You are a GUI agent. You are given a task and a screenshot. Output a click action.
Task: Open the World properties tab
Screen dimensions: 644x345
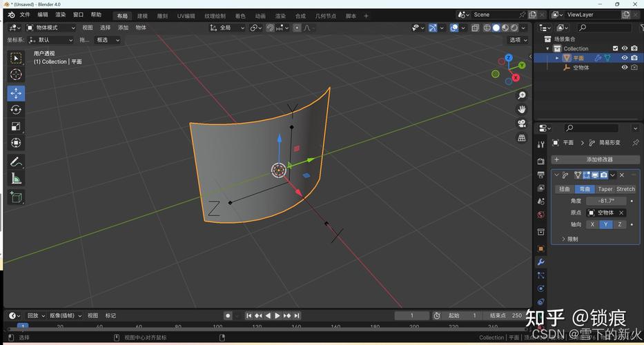click(541, 215)
